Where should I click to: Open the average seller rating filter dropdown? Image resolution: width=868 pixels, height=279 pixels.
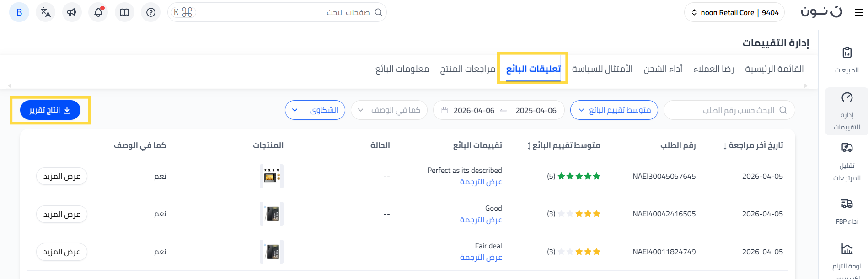coord(614,110)
